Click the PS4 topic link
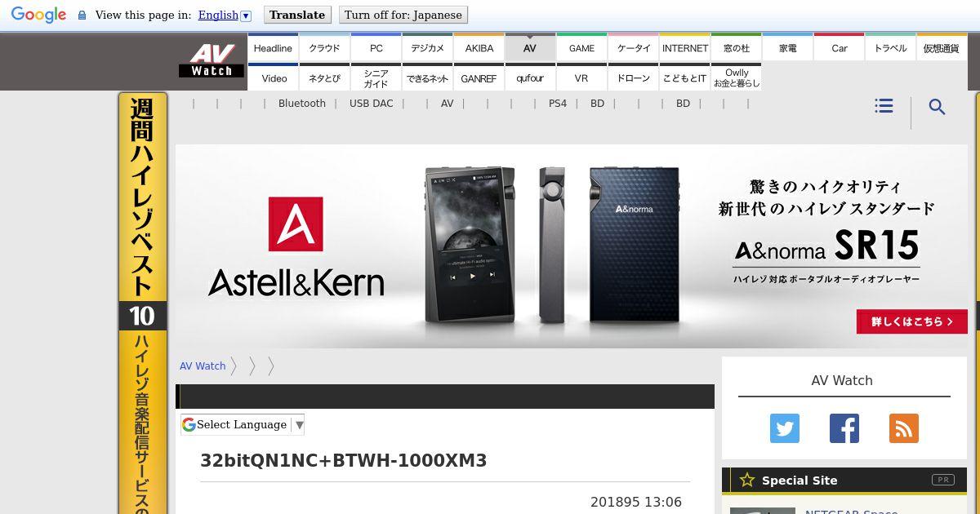The height and width of the screenshot is (514, 980). pos(558,104)
